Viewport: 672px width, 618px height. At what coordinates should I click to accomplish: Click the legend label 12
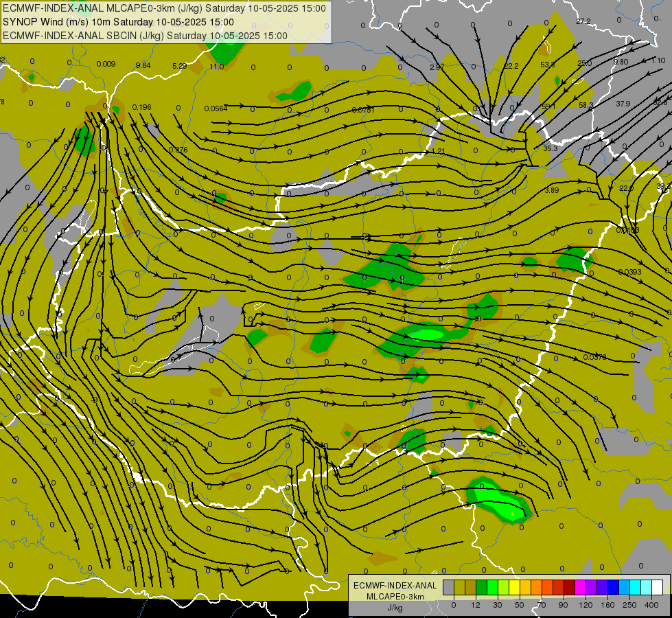tap(476, 605)
